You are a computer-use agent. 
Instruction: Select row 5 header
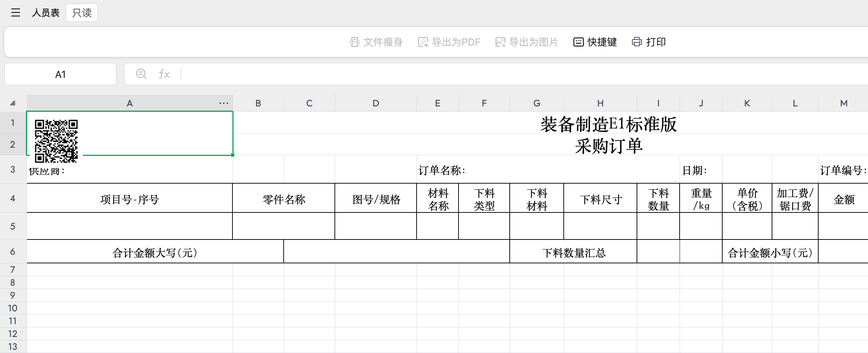tap(13, 226)
